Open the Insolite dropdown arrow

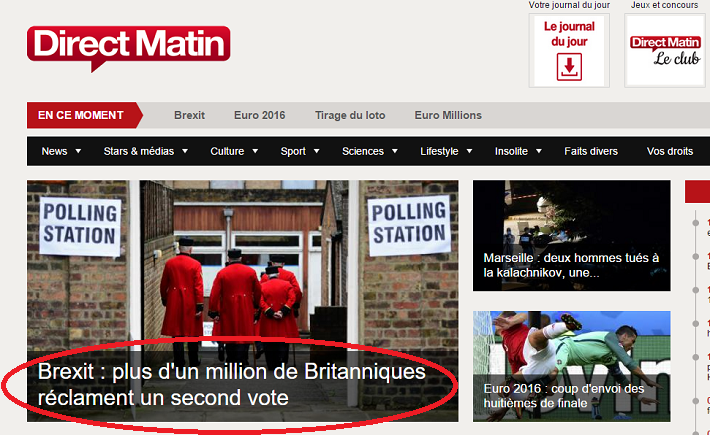click(x=539, y=151)
